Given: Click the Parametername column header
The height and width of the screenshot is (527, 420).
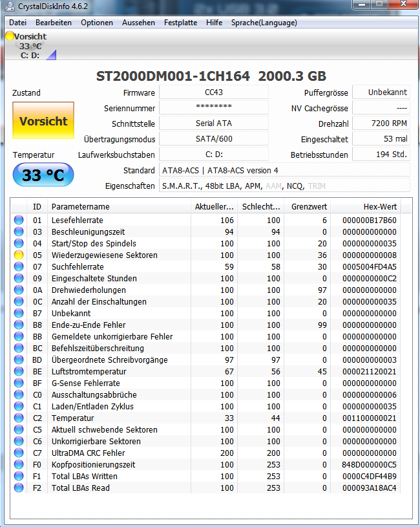Looking at the screenshot, I should pos(119,206).
